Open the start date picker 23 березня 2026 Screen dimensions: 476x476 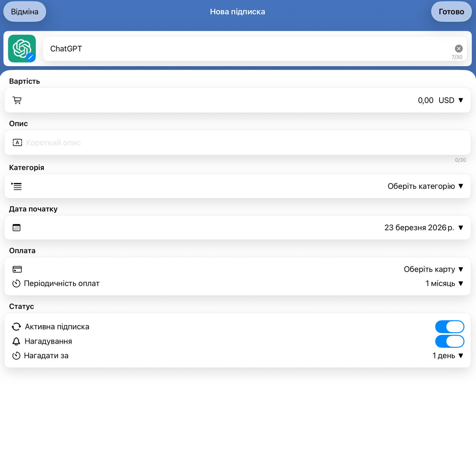(x=423, y=228)
